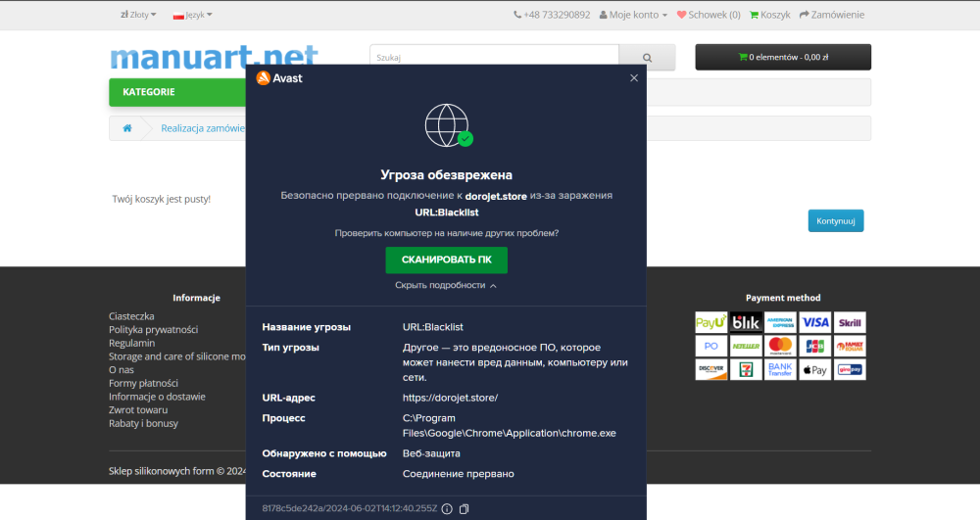This screenshot has height=520, width=980.
Task: Click the heart icon beside Schowek
Action: click(681, 15)
